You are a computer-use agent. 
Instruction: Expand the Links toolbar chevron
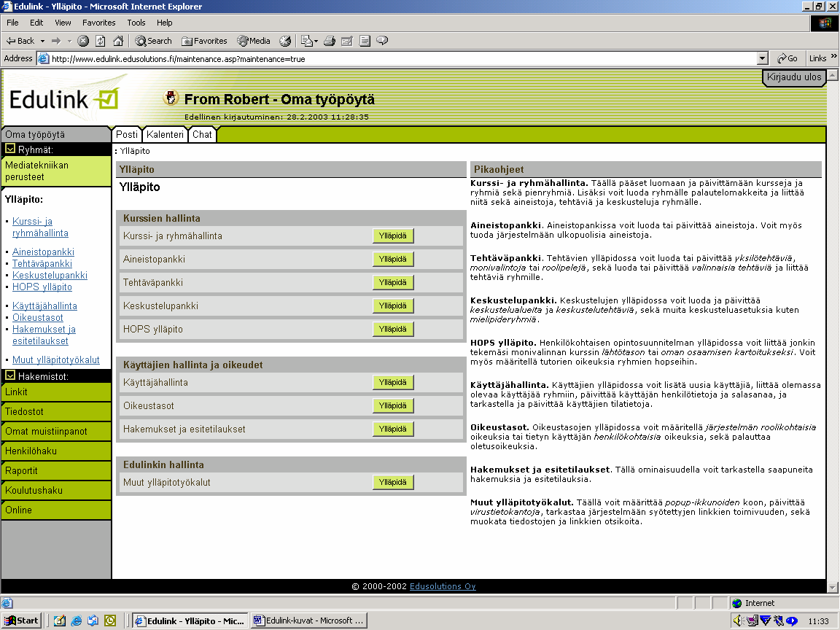833,56
